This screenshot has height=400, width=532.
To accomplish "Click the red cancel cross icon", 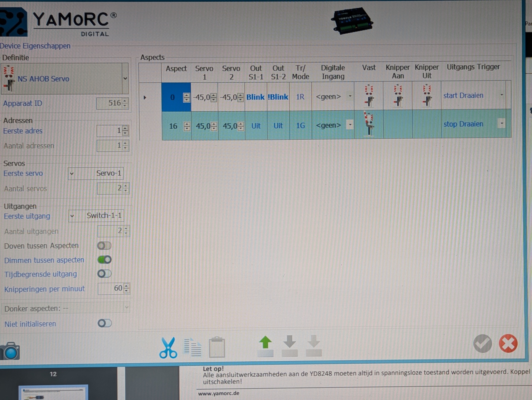I will pos(508,344).
